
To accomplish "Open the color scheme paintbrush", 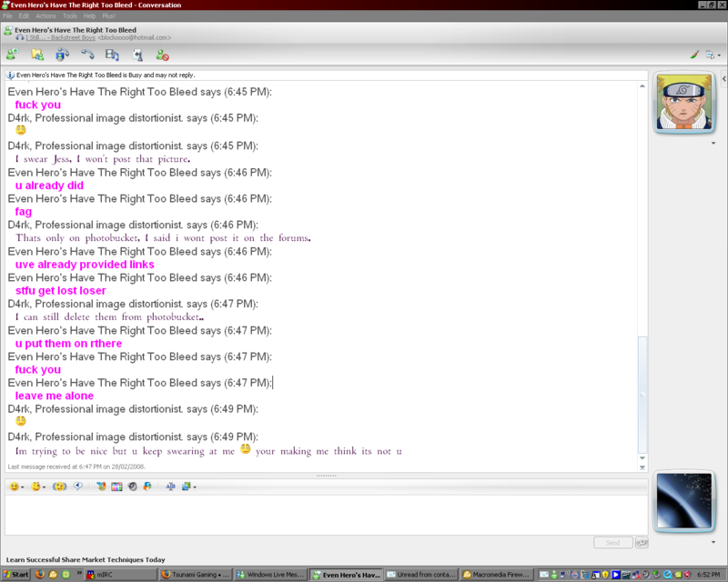I will (x=693, y=55).
